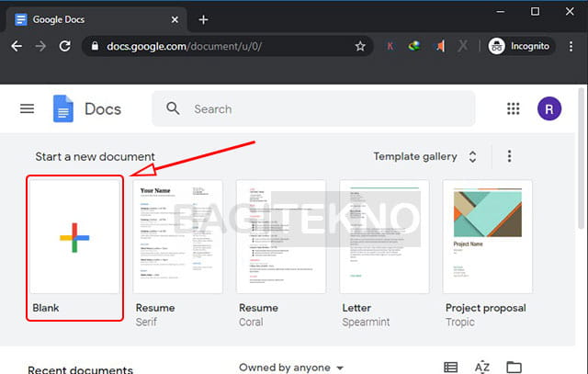Open a new browser tab
The image size is (588, 374).
[x=203, y=19]
